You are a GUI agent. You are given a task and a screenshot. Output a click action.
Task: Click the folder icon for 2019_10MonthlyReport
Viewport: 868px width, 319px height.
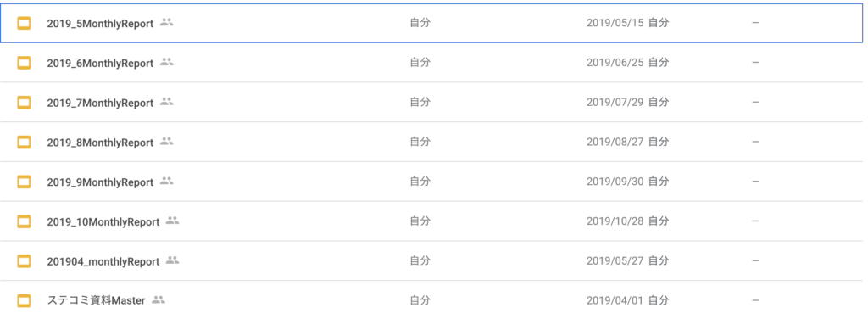pos(24,221)
